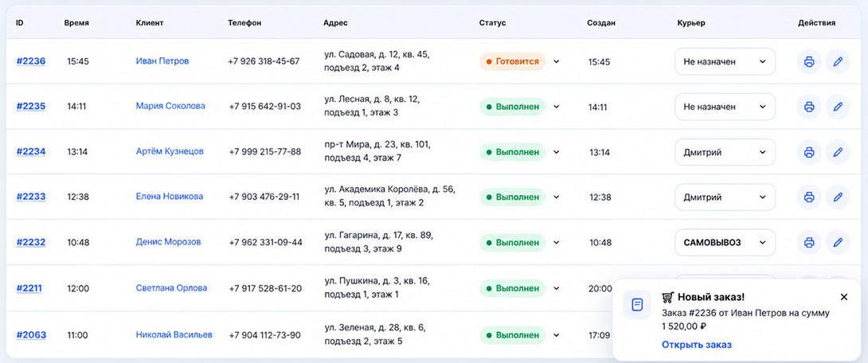
Task: Print order #2232 from Денис Морозов
Action: pos(809,242)
